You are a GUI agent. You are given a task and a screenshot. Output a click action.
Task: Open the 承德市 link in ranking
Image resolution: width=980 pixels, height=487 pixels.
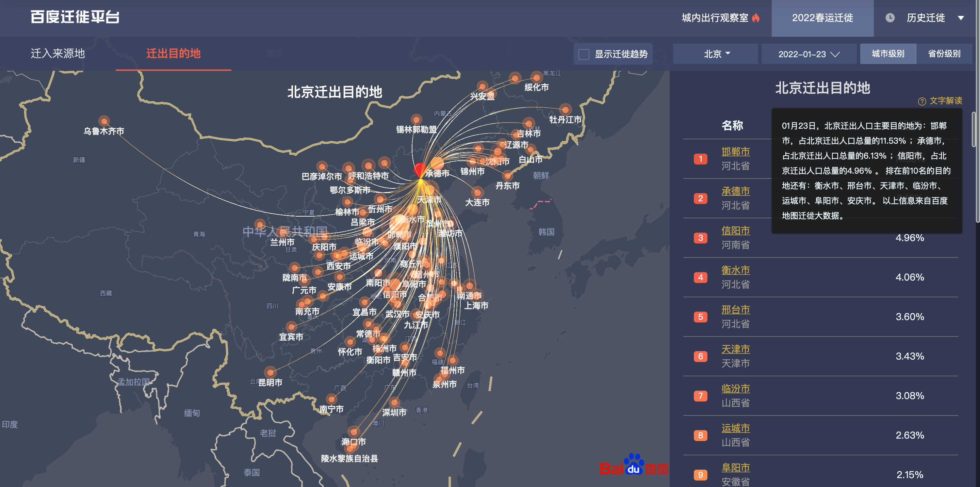point(735,191)
